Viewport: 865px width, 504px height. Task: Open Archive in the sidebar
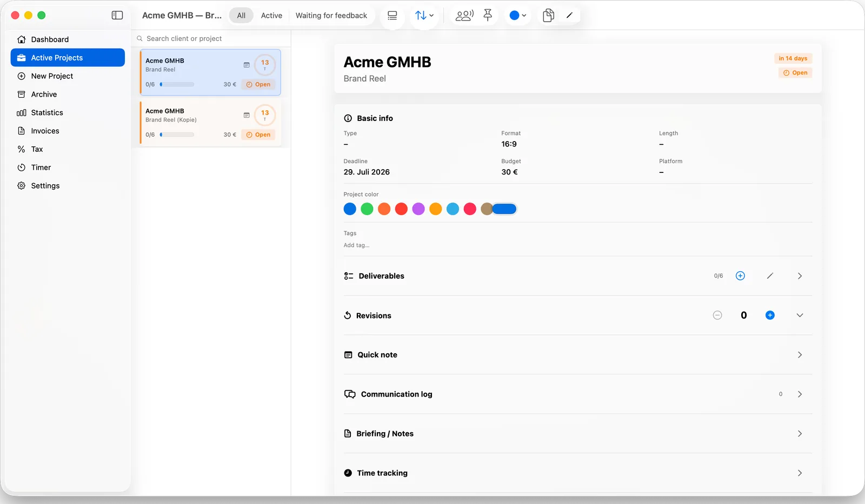pyautogui.click(x=68, y=95)
